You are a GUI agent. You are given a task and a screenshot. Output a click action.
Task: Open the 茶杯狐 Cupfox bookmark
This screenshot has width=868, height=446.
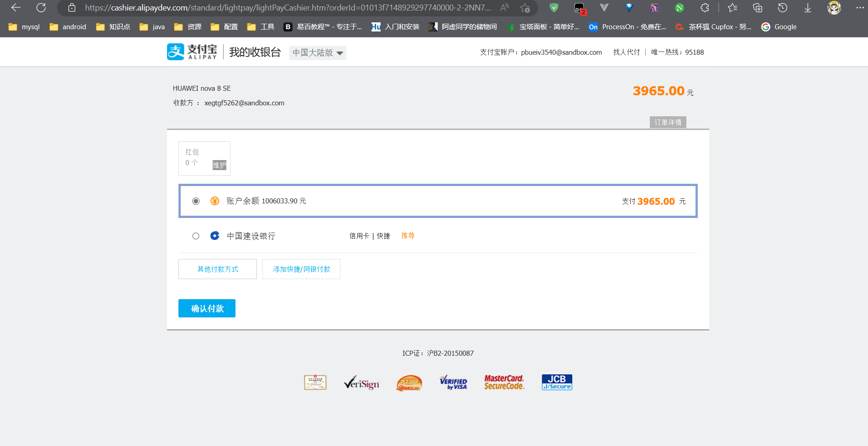point(713,27)
